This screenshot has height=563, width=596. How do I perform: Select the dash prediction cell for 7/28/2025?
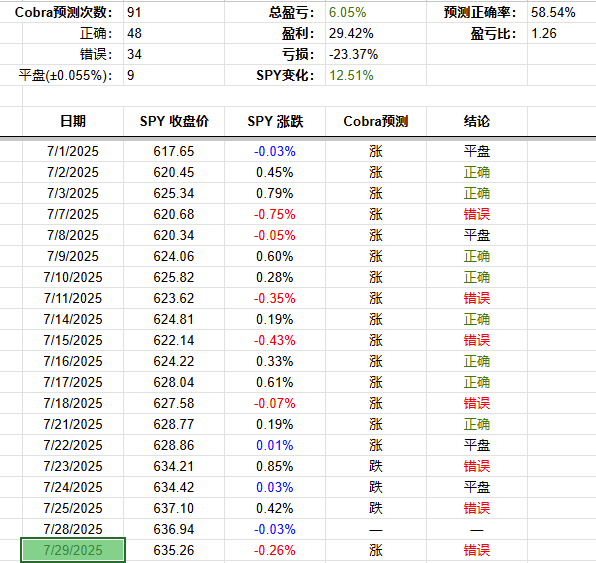[x=376, y=530]
